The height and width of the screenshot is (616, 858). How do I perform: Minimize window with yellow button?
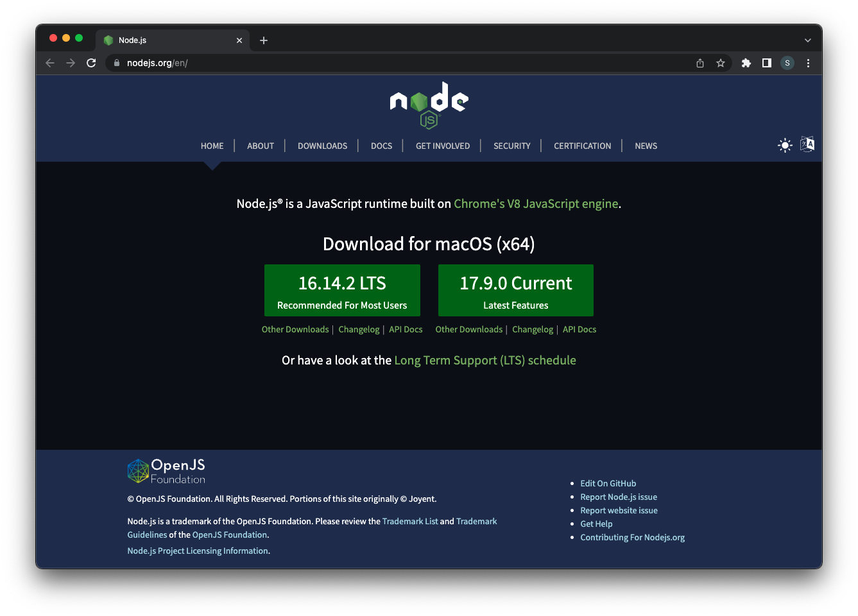pos(66,38)
